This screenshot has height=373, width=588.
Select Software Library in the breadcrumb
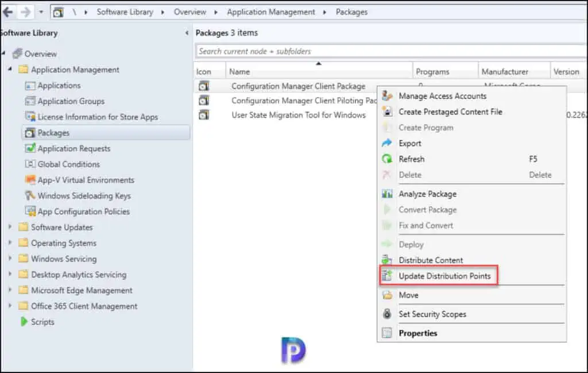coord(125,12)
